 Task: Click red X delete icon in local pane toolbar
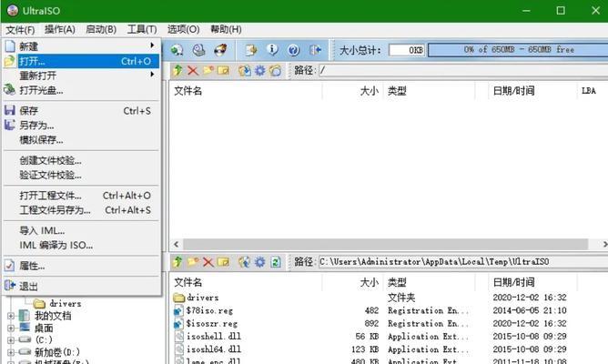coord(208,262)
